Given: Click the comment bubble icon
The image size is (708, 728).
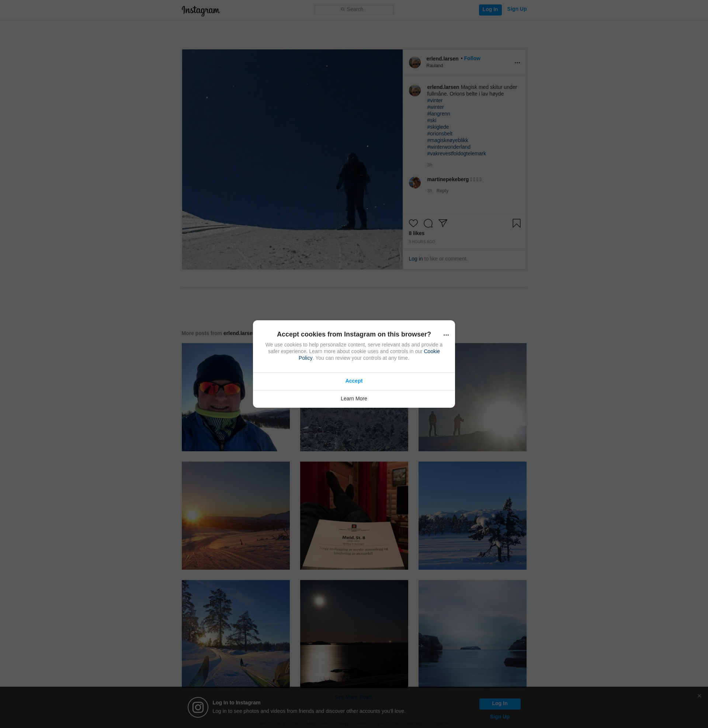Looking at the screenshot, I should (x=428, y=223).
